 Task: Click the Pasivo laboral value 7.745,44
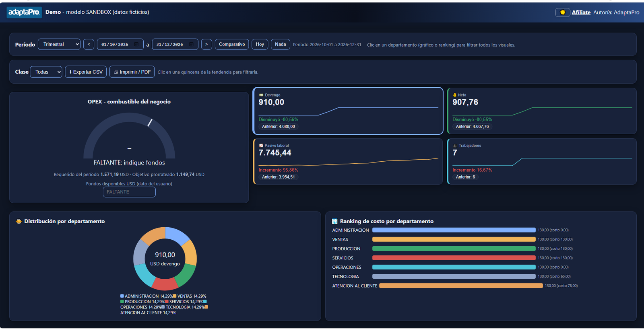pos(275,153)
